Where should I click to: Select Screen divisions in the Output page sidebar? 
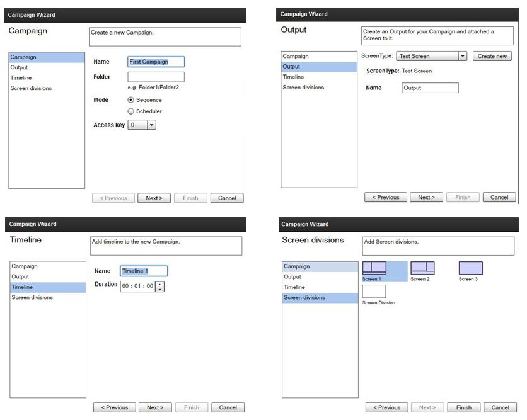(303, 88)
